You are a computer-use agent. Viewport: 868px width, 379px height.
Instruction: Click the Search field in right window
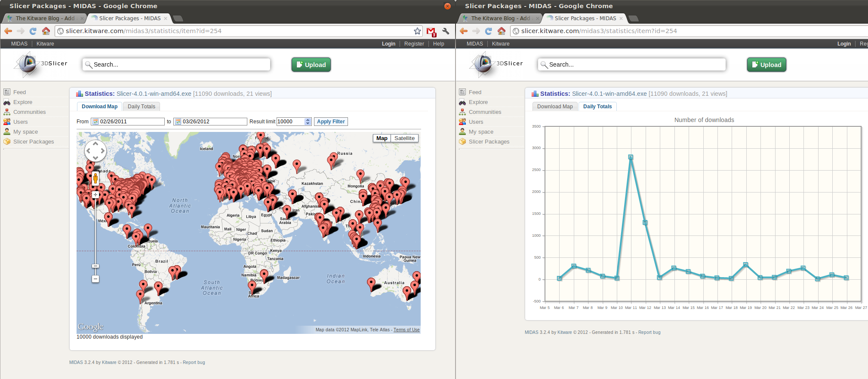click(632, 64)
